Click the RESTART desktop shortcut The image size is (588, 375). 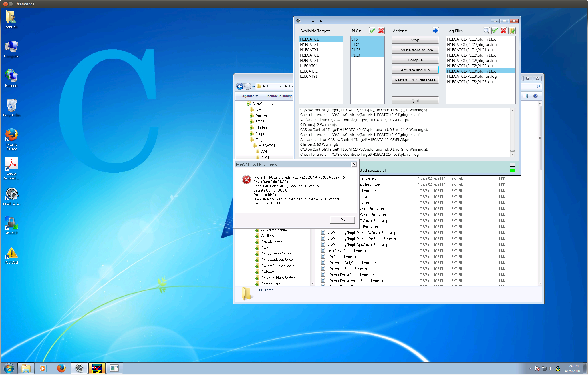coord(11,255)
